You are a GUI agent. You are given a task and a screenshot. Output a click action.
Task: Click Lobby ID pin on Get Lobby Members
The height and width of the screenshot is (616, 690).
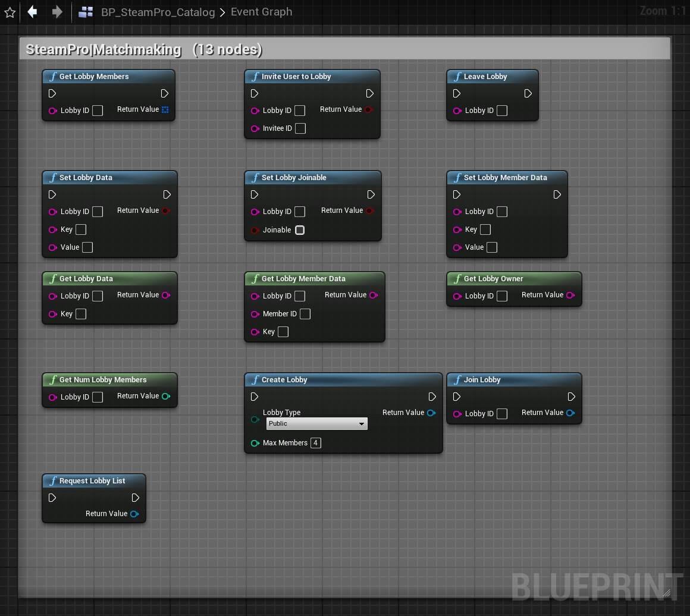coord(53,111)
